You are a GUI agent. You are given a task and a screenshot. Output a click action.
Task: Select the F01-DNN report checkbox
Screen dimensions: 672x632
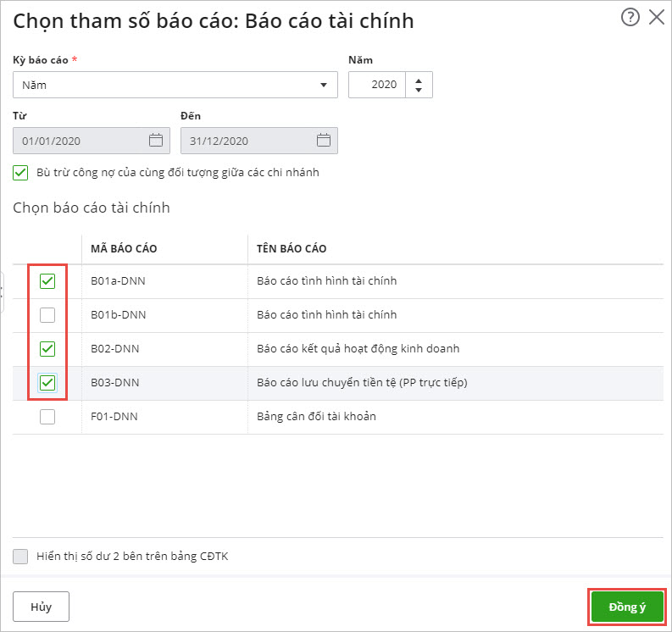coord(47,417)
